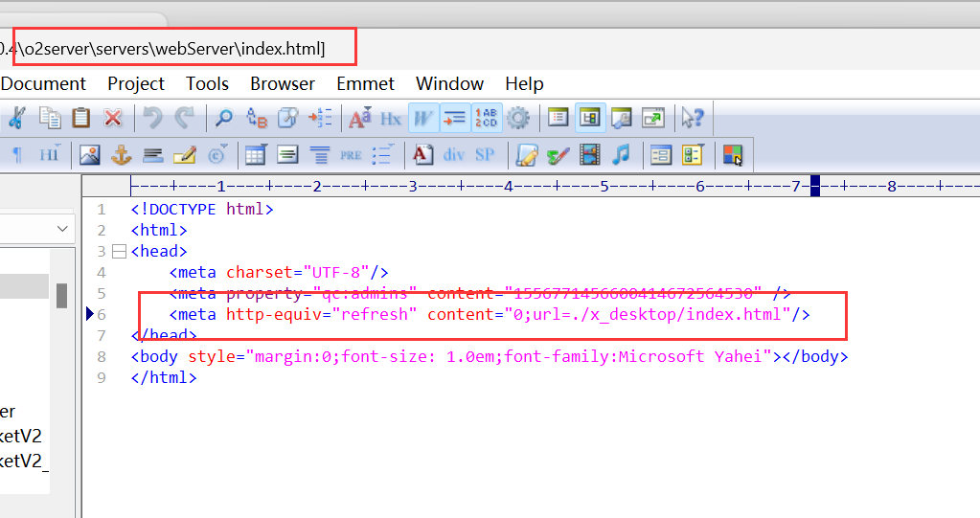980x518 pixels.
Task: Toggle Line Numbers display button
Action: [487, 118]
